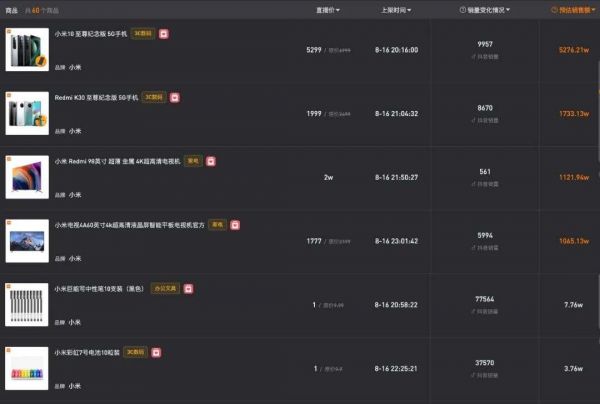
Task: Click pink shop icon beside 小米10 至尊纪念版
Action: point(164,34)
